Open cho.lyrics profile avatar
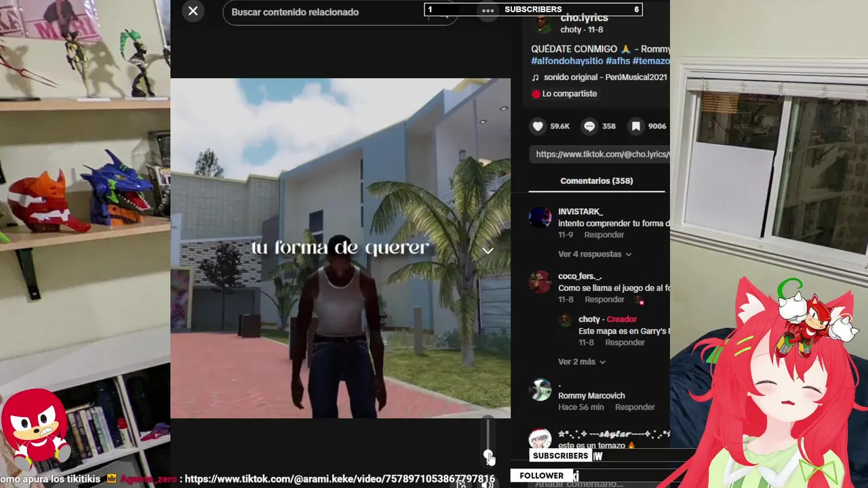The height and width of the screenshot is (488, 868). (542, 24)
